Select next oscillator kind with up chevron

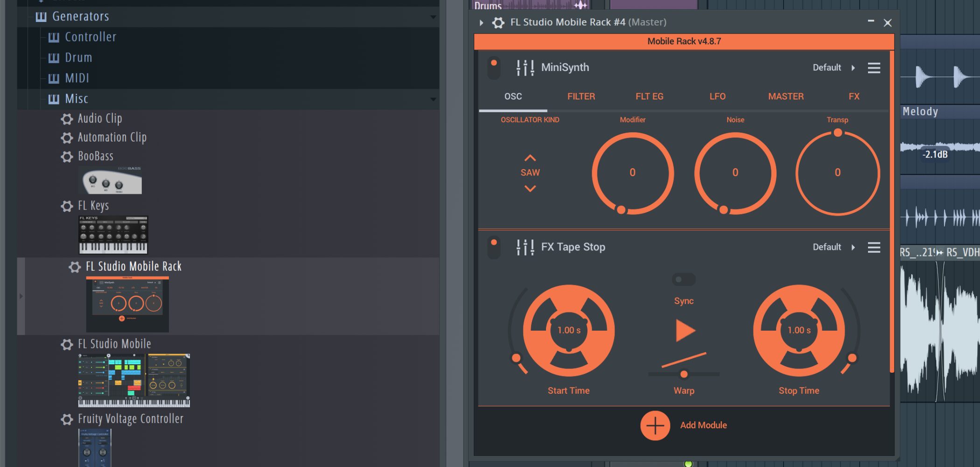pos(530,158)
